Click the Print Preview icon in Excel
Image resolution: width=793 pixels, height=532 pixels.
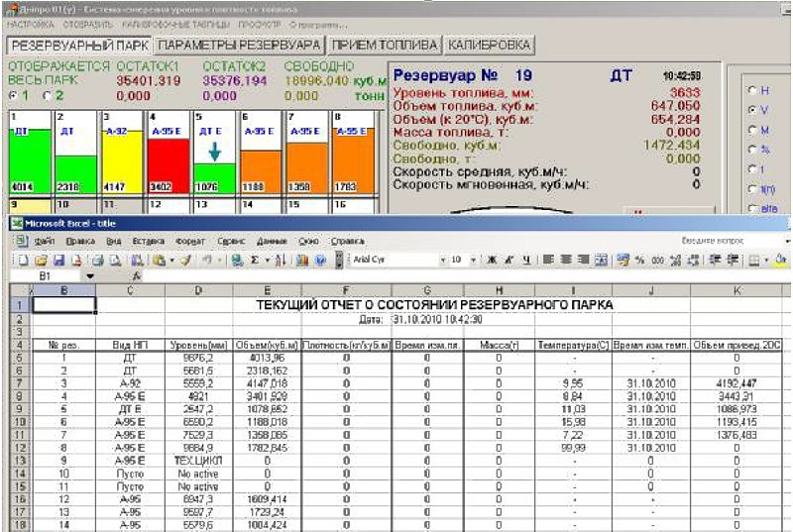click(115, 261)
